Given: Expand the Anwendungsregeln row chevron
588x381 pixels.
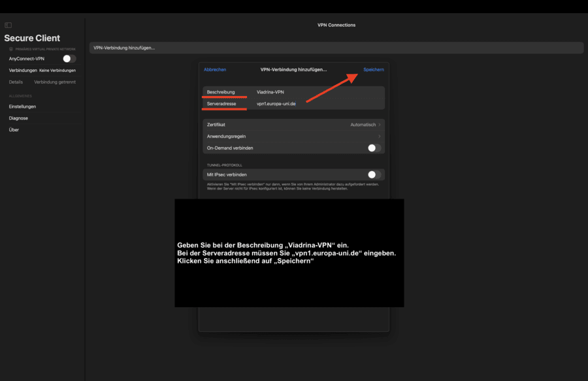Looking at the screenshot, I should [x=380, y=136].
